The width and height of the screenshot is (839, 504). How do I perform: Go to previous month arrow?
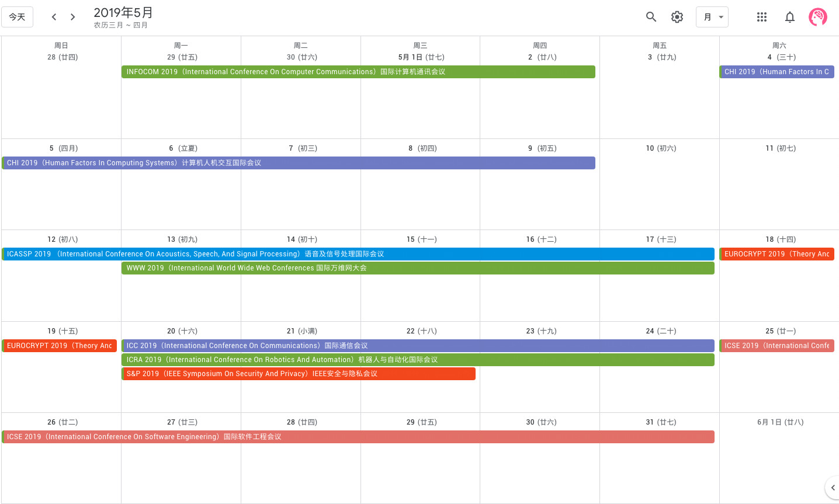54,17
